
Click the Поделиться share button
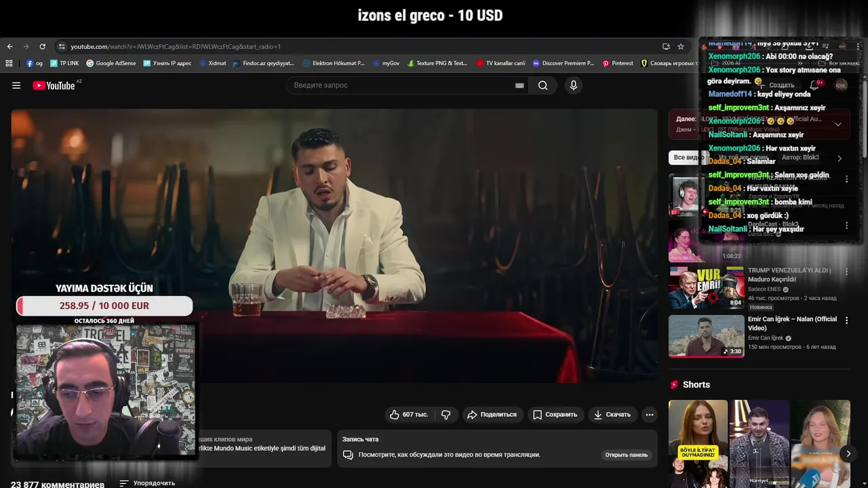[x=492, y=414]
